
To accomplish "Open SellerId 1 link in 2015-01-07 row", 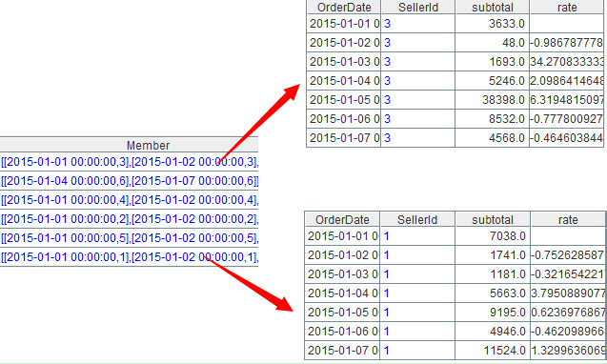I will point(386,350).
